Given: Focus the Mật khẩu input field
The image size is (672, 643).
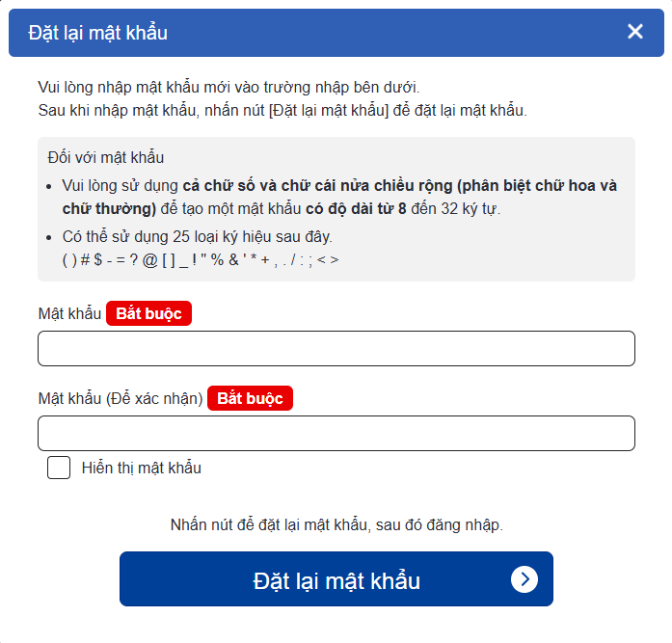Looking at the screenshot, I should (x=336, y=349).
